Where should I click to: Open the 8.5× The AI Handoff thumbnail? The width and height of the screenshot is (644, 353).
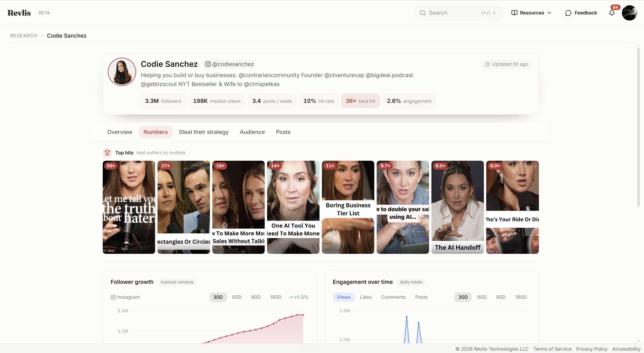458,207
